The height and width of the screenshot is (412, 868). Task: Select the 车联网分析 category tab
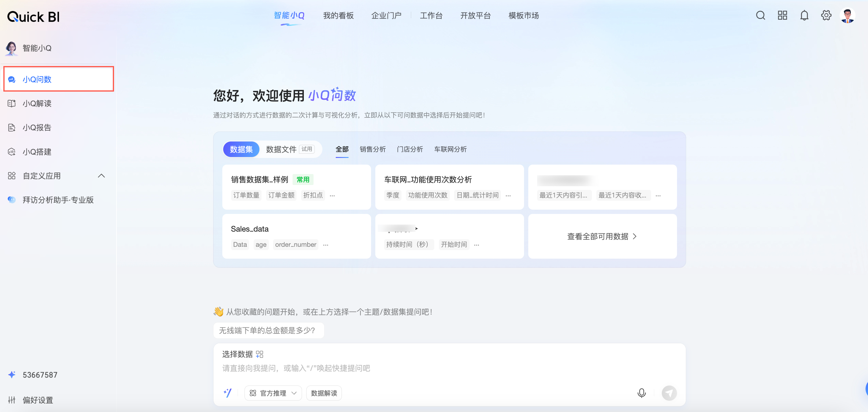point(450,149)
